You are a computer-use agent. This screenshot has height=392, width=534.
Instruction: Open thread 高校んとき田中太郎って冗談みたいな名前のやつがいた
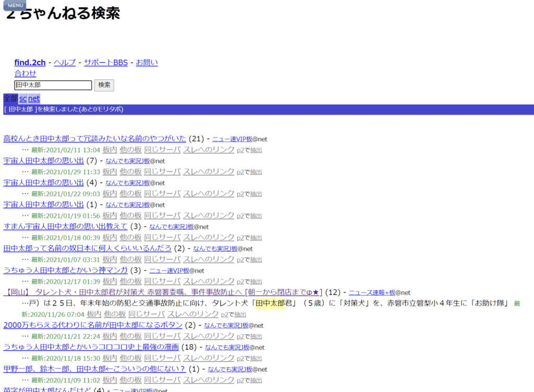coord(95,139)
